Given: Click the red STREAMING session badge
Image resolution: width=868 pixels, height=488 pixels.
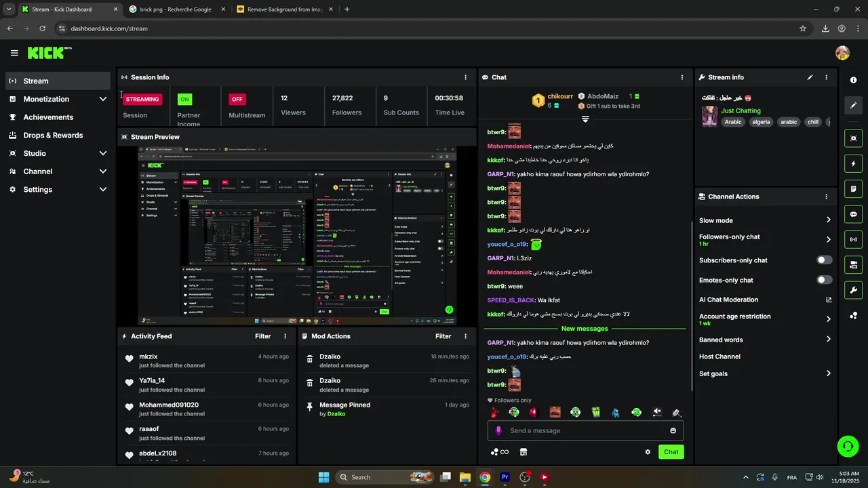Looking at the screenshot, I should 142,99.
